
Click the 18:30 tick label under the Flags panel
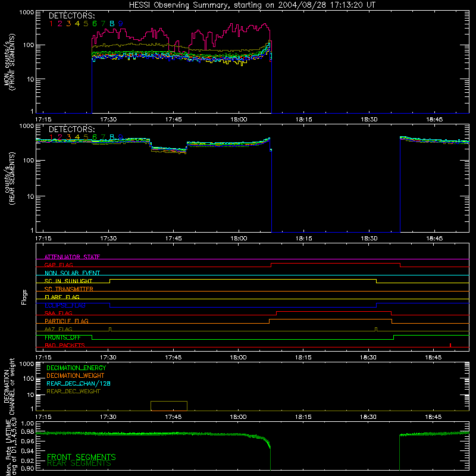(x=368, y=358)
